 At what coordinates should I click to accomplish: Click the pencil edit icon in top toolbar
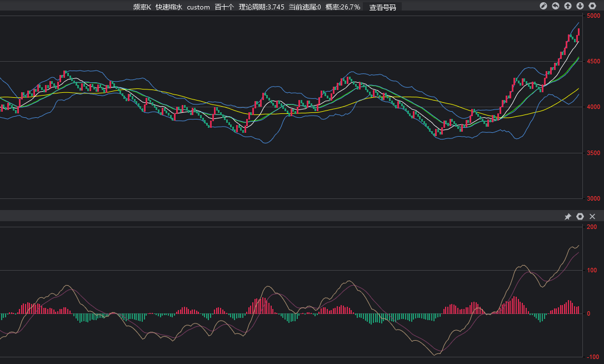[543, 6]
